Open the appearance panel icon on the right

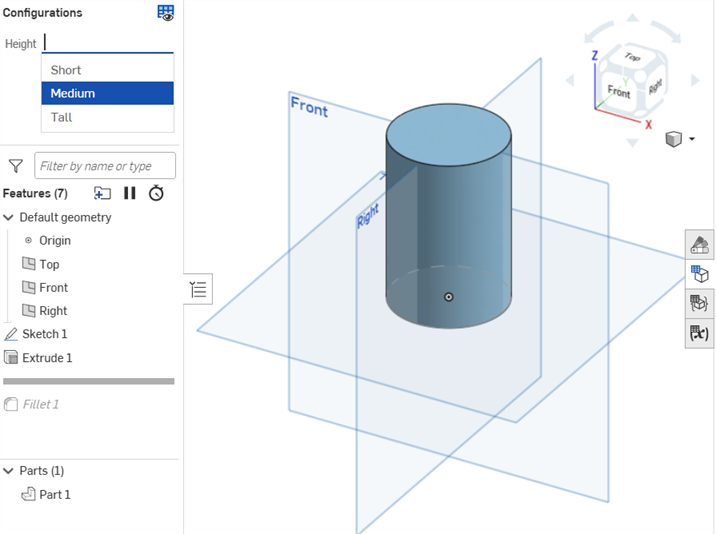tap(699, 245)
